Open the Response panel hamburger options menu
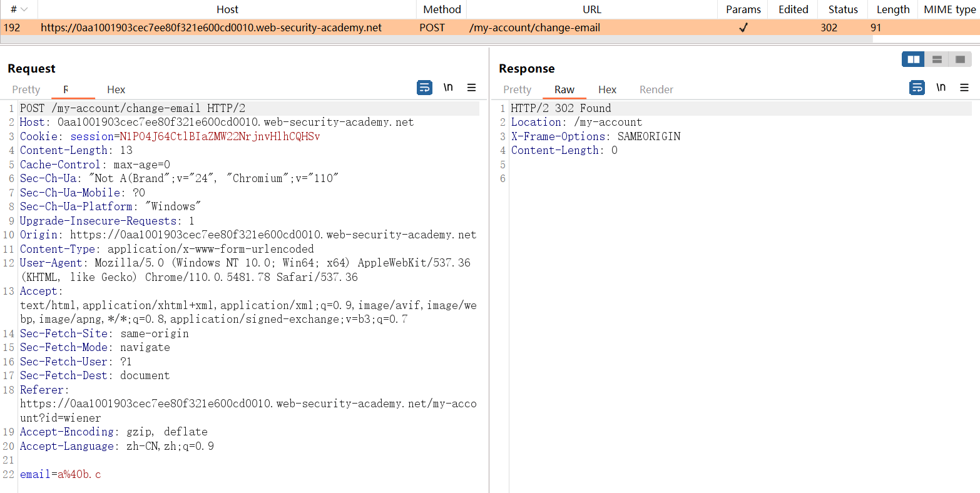The width and height of the screenshot is (980, 493). tap(964, 88)
